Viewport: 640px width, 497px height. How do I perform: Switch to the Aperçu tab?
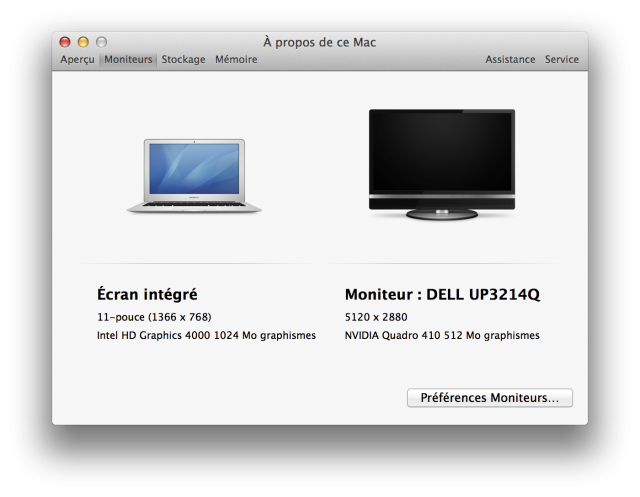(77, 60)
